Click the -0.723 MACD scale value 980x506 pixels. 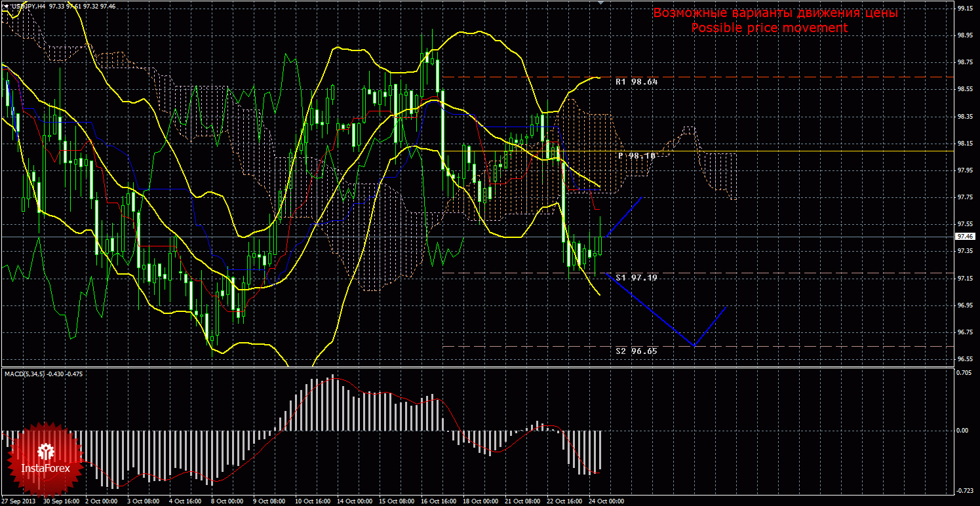963,491
